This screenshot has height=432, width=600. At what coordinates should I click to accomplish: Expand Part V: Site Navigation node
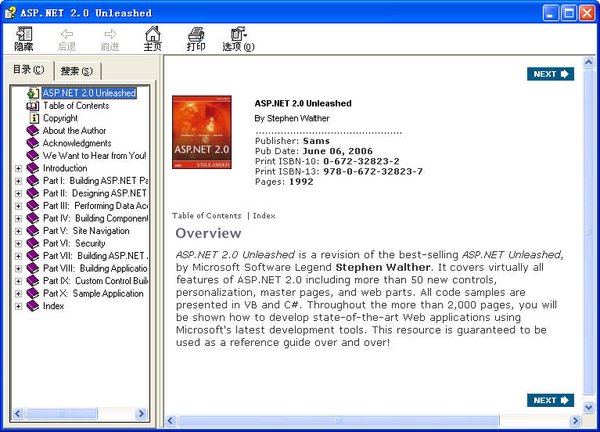coord(18,231)
